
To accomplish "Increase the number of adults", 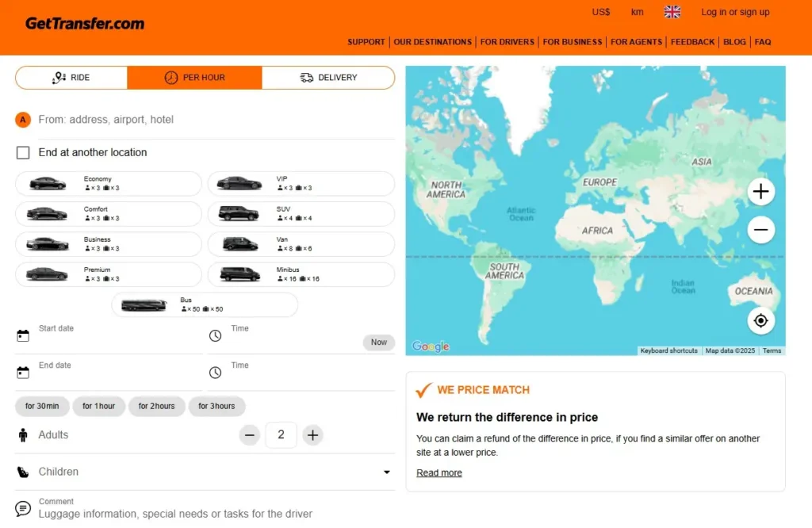I will point(312,434).
